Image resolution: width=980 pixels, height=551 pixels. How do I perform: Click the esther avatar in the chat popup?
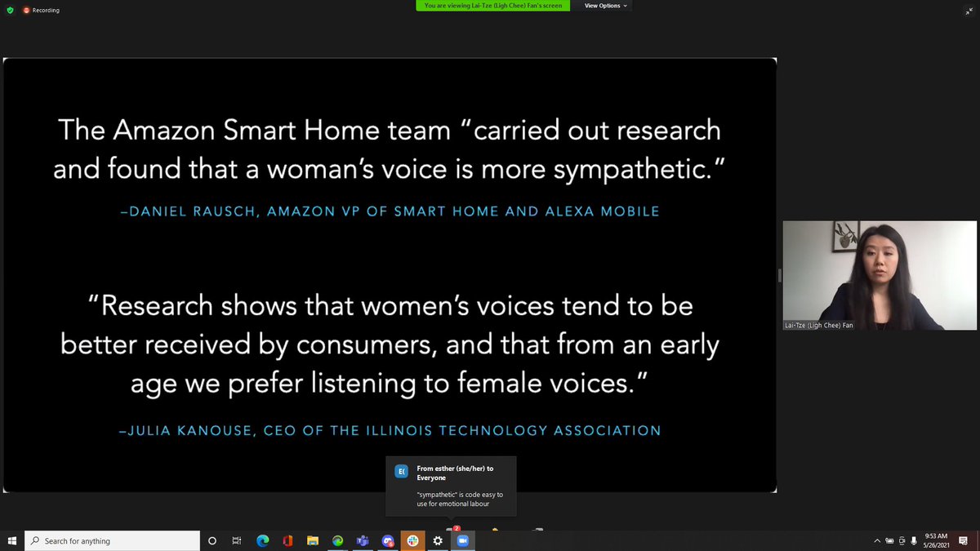pyautogui.click(x=401, y=471)
